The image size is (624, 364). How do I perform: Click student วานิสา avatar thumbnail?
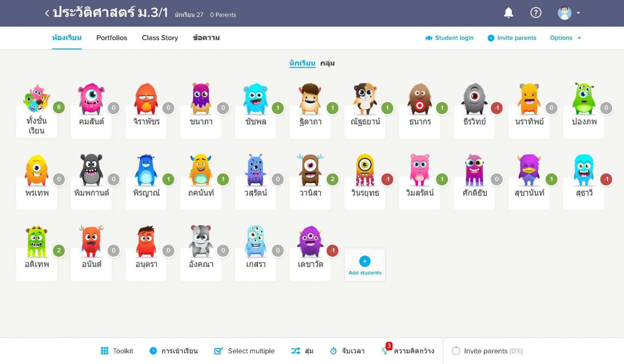click(x=310, y=169)
